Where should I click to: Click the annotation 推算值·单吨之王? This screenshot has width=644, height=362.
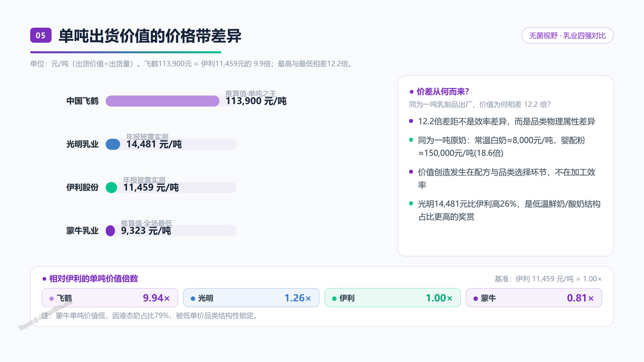[x=251, y=94]
